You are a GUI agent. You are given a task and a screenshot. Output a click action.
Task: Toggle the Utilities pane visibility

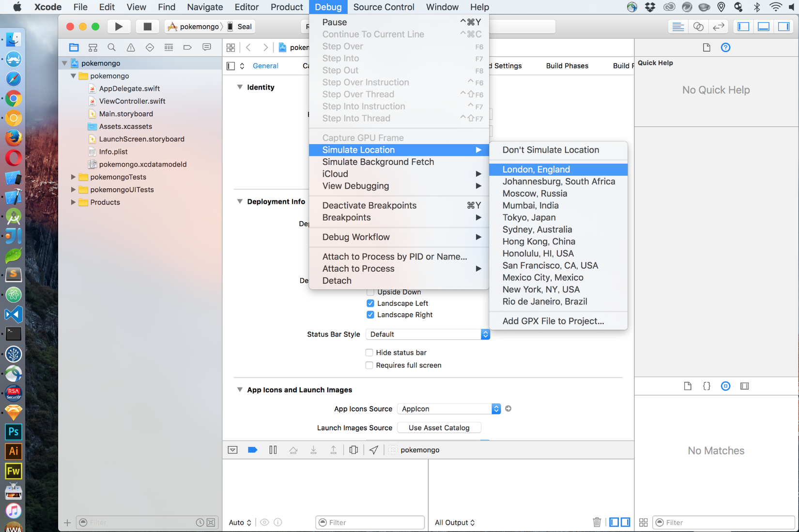(x=784, y=27)
